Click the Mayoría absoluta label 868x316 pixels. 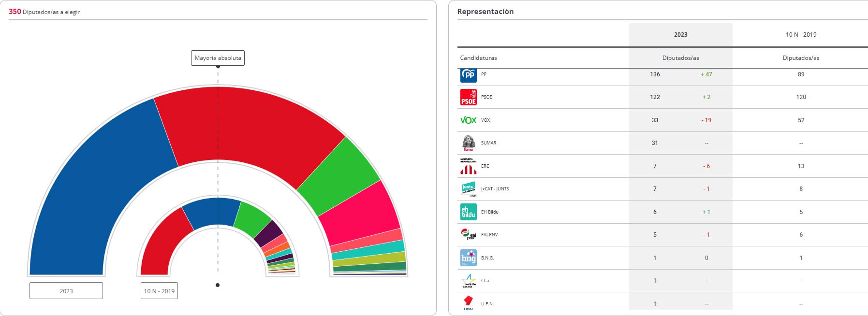coord(218,58)
